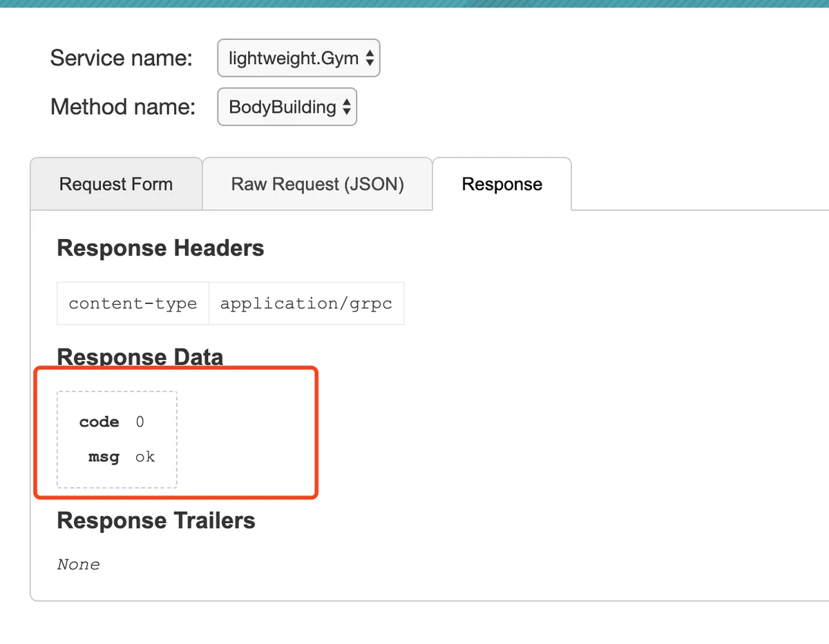Switch to the Request Form tab
Viewport: 829px width, 644px height.
116,184
